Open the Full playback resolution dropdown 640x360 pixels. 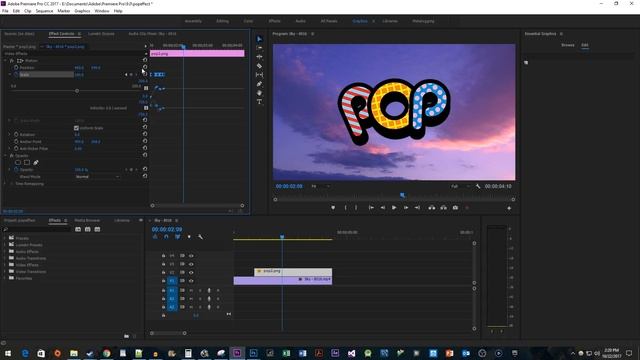point(460,187)
